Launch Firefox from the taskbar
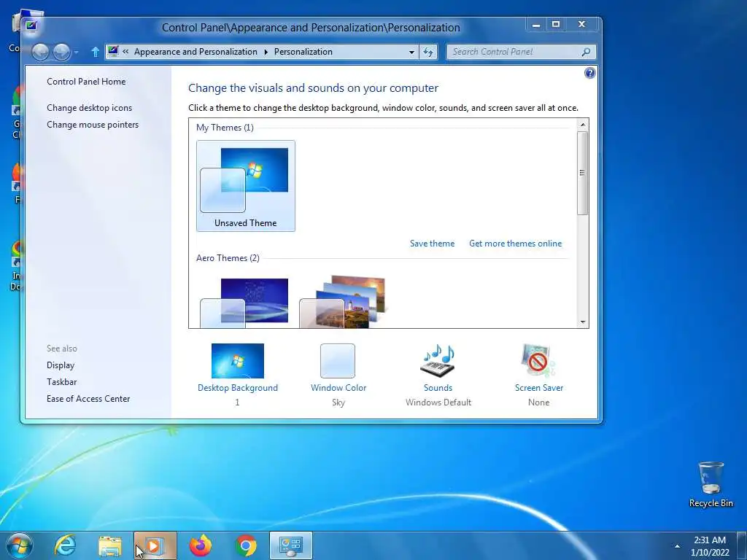This screenshot has height=560, width=747. (x=201, y=545)
